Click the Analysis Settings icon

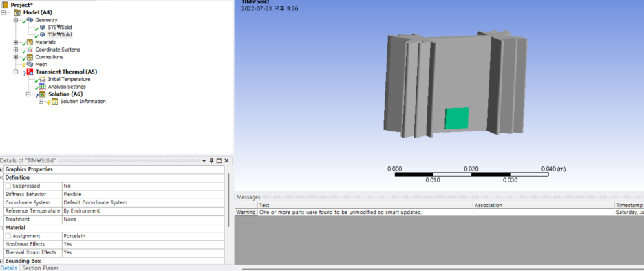43,87
